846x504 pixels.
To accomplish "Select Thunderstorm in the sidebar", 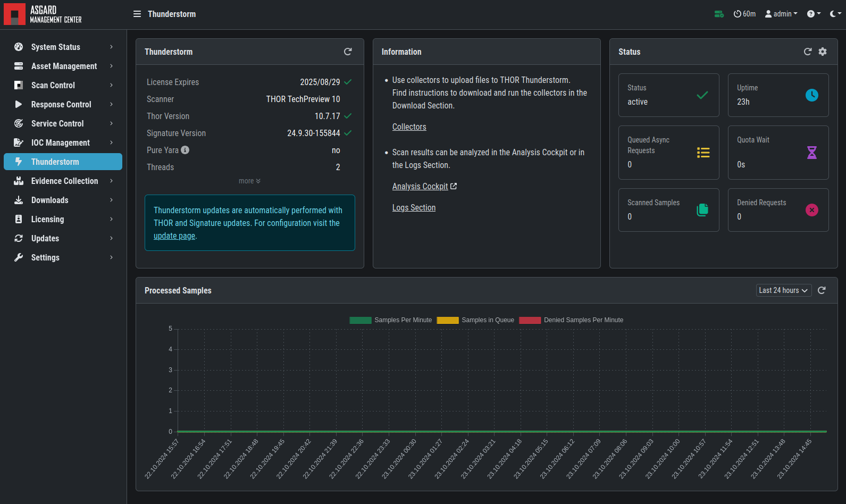I will coord(63,162).
